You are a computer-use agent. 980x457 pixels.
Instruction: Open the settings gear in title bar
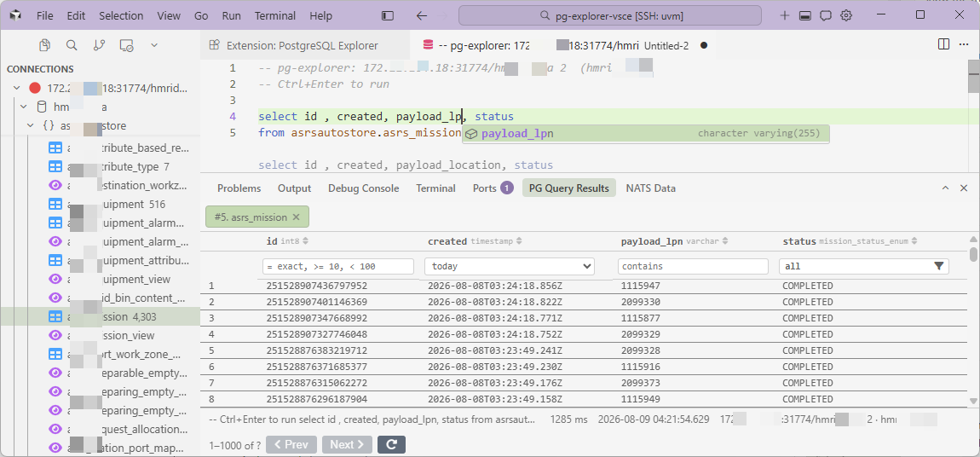tap(846, 15)
